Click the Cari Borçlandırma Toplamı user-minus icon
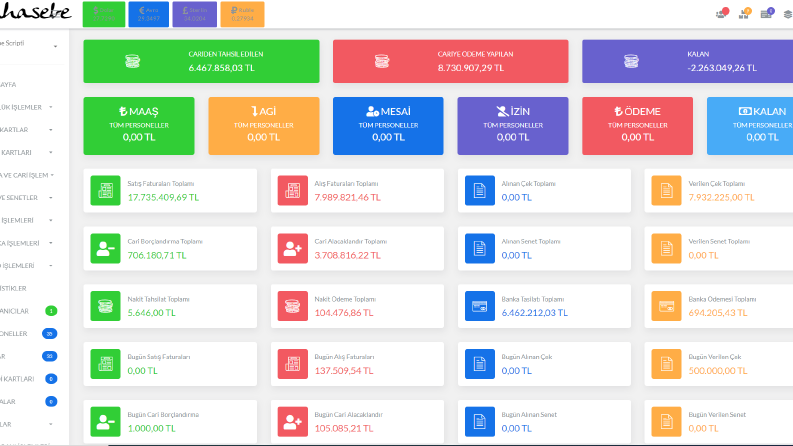Viewport: 793px width, 446px height. tap(105, 248)
